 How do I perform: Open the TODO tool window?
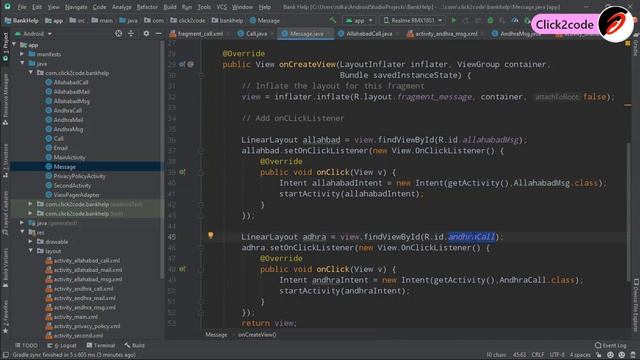click(26, 345)
